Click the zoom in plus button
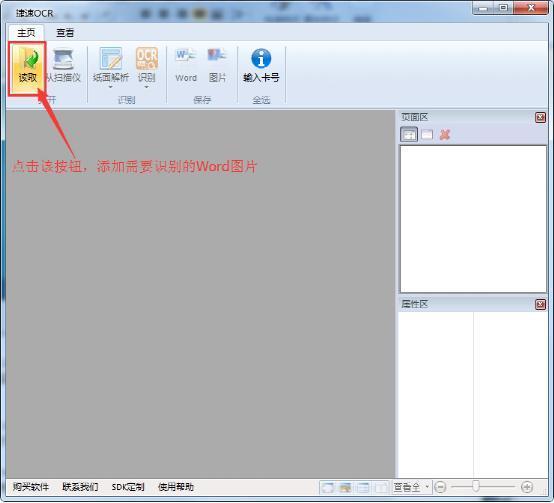This screenshot has width=554, height=503. pyautogui.click(x=527, y=487)
